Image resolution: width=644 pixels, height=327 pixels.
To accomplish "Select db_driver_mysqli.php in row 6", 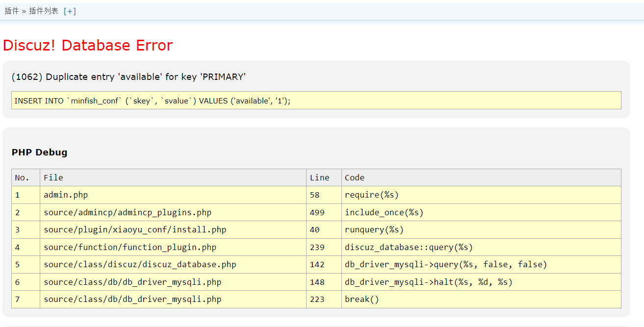I will [173, 282].
